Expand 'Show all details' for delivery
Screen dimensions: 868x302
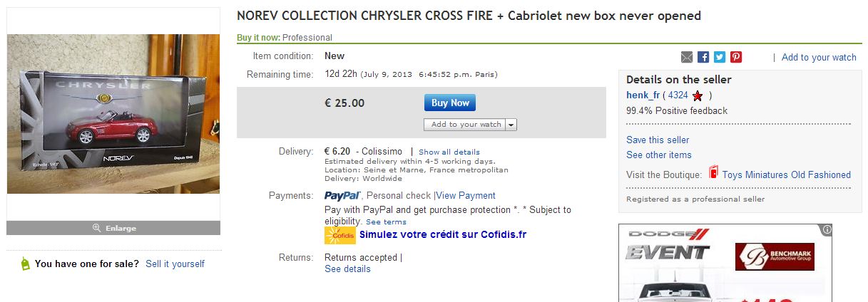coord(449,152)
